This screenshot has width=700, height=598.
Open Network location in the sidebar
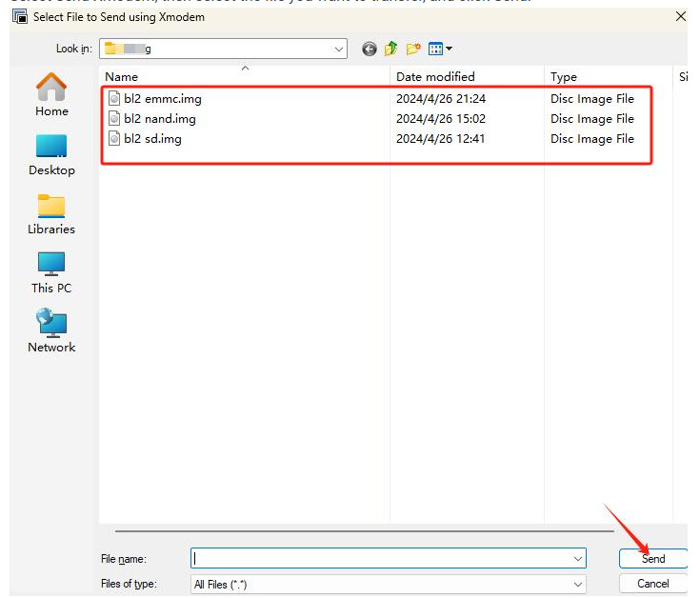(51, 331)
